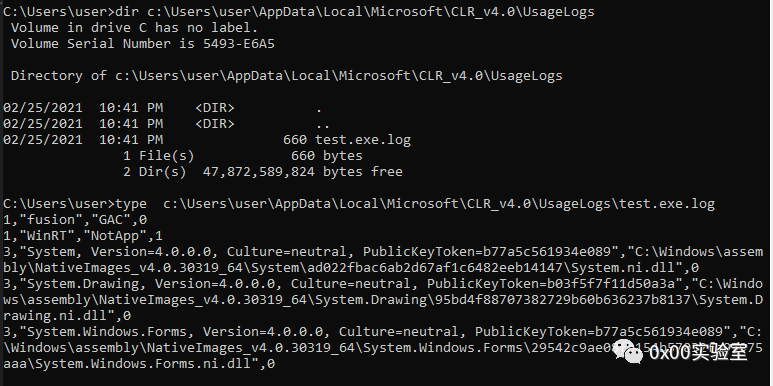
Task: Click the single-dot DIR entry row
Action: click(163, 108)
